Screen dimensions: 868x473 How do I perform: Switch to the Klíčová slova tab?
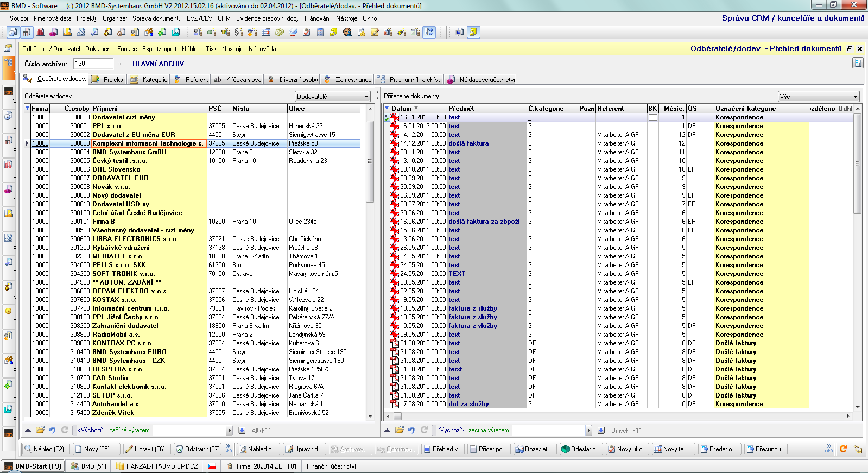point(238,79)
